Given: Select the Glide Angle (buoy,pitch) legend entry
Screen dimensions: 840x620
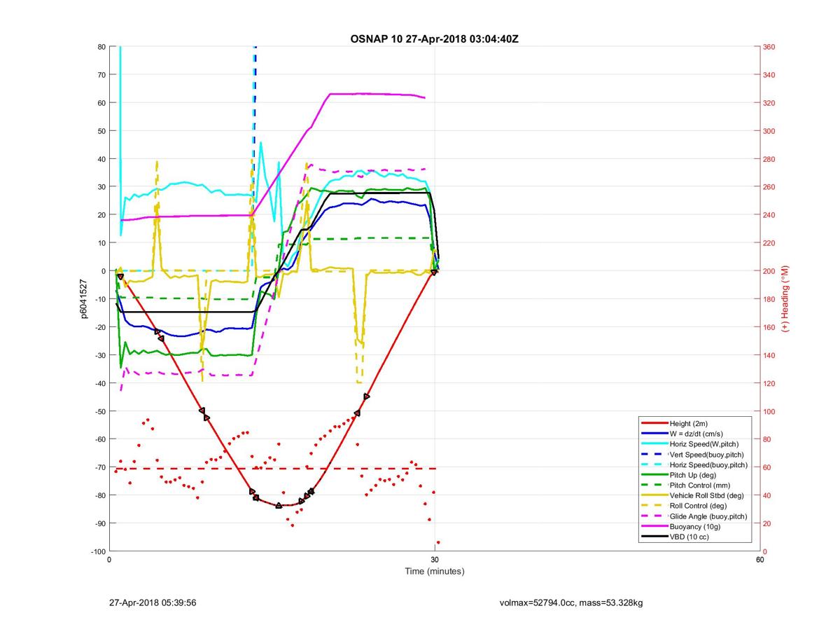Looking at the screenshot, I should tap(694, 516).
